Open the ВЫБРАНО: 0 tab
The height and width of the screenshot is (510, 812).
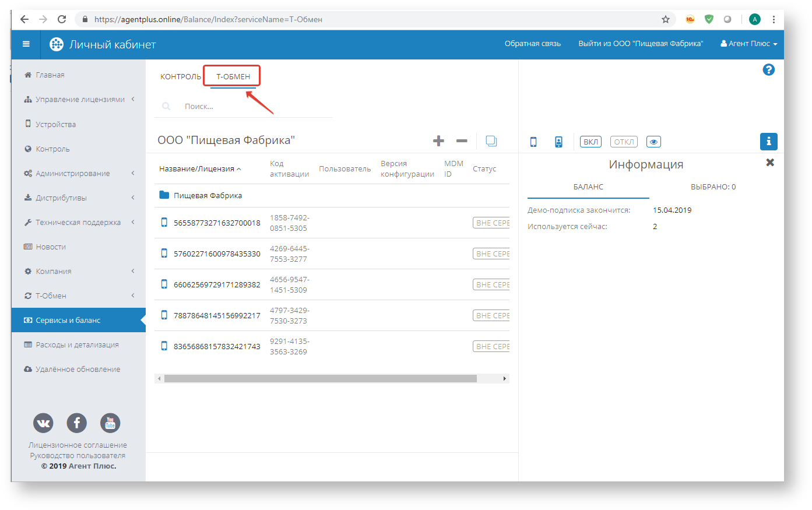point(713,187)
